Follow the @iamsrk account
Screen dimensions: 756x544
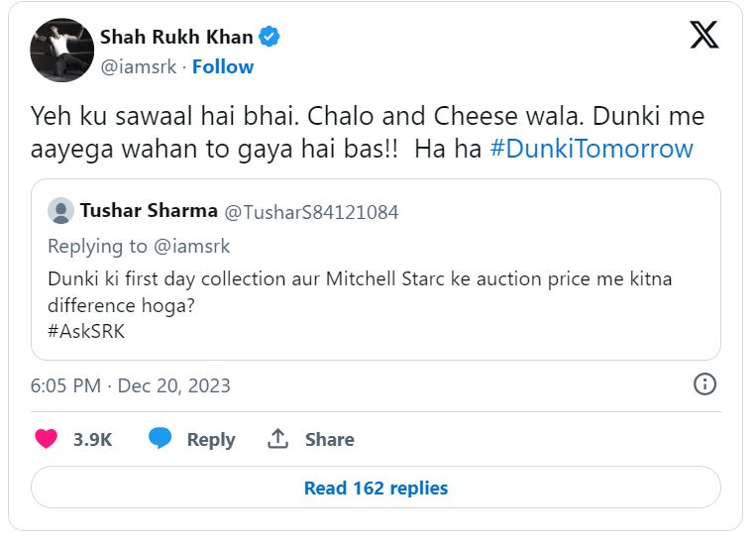[223, 66]
